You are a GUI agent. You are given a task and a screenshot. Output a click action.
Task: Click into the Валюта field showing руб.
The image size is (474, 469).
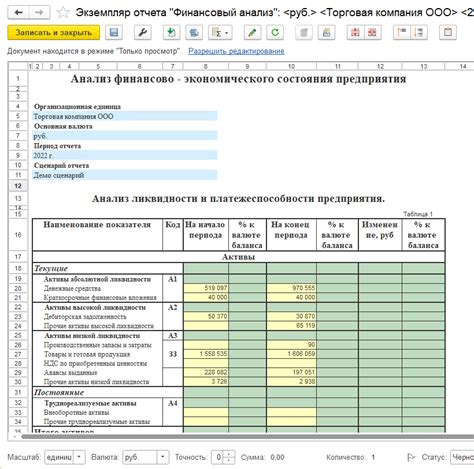[140, 457]
